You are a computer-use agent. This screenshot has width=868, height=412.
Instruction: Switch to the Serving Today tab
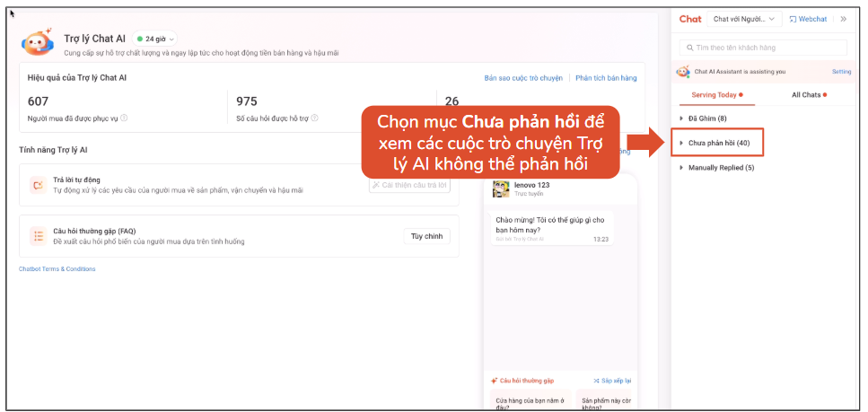(717, 95)
